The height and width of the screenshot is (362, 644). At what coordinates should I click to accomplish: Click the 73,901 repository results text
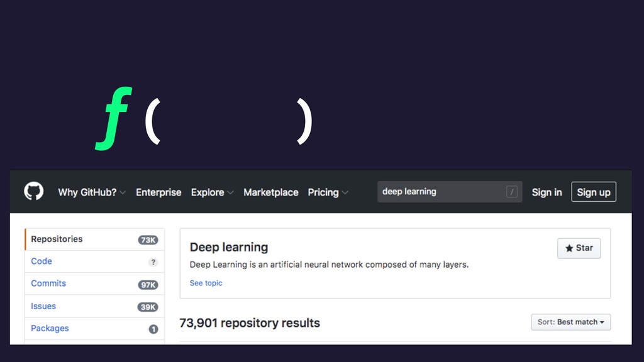(x=250, y=323)
